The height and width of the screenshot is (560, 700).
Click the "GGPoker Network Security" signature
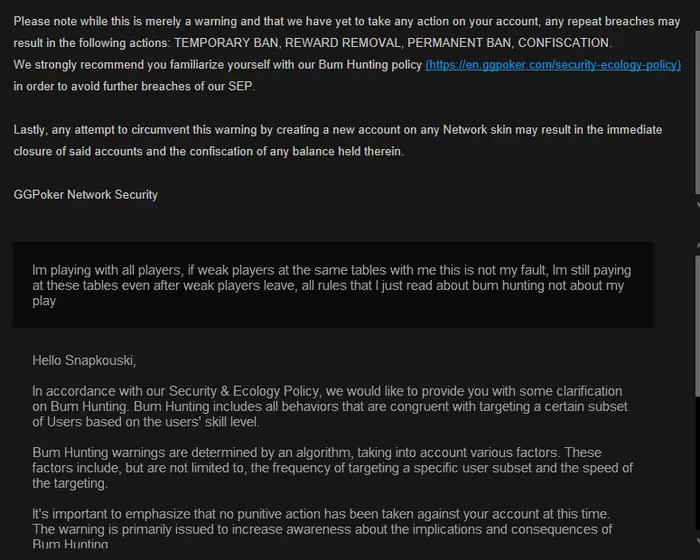coord(86,195)
